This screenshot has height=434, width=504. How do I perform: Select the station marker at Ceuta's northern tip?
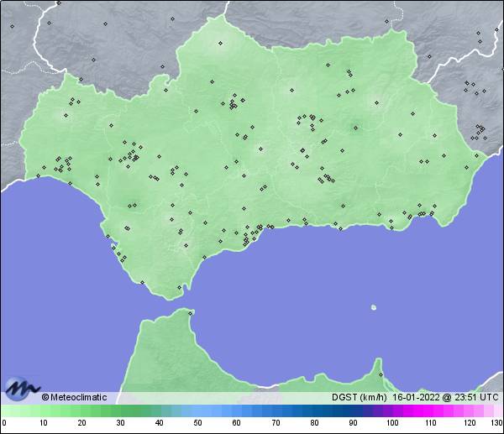click(x=191, y=314)
